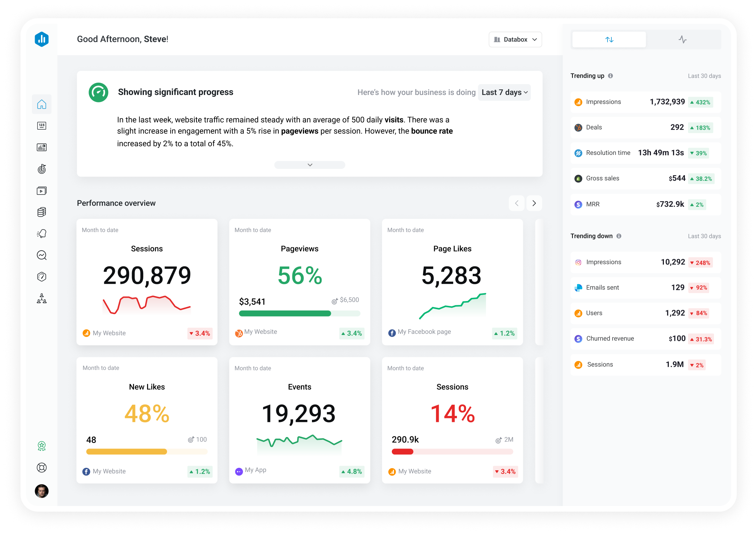Click the Trending down info tooltip

[x=618, y=236]
